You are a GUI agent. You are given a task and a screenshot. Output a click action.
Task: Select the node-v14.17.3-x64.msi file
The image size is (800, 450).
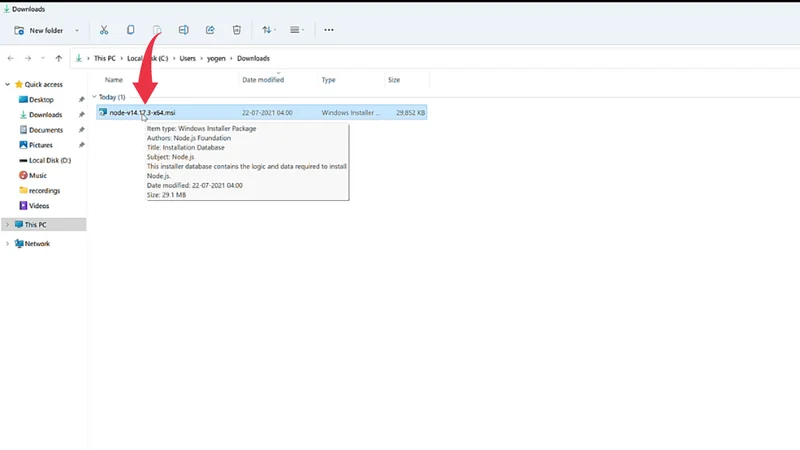(142, 113)
